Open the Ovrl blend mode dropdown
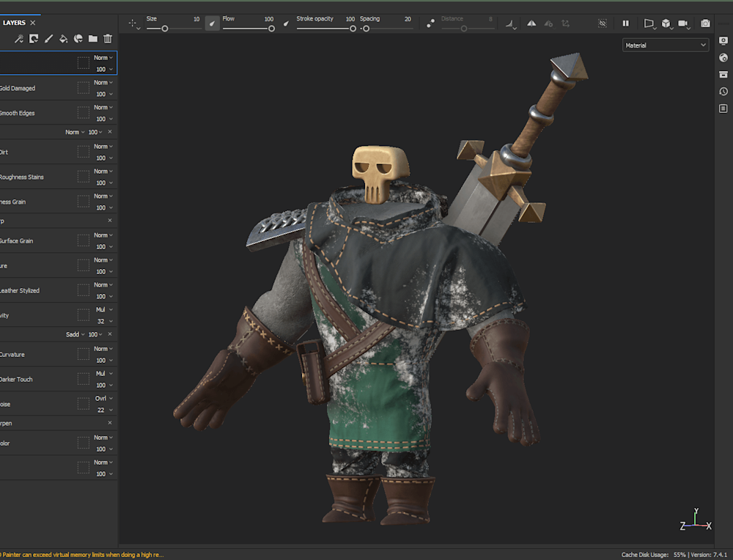Image resolution: width=733 pixels, height=560 pixels. click(x=103, y=399)
